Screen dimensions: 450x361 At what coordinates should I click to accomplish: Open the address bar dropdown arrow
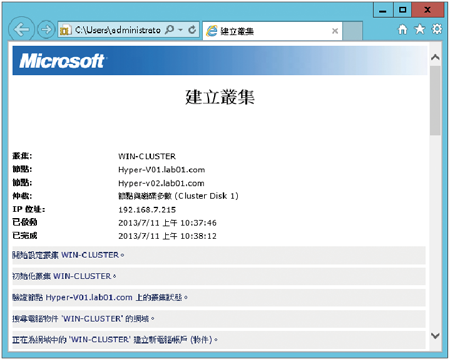[180, 30]
